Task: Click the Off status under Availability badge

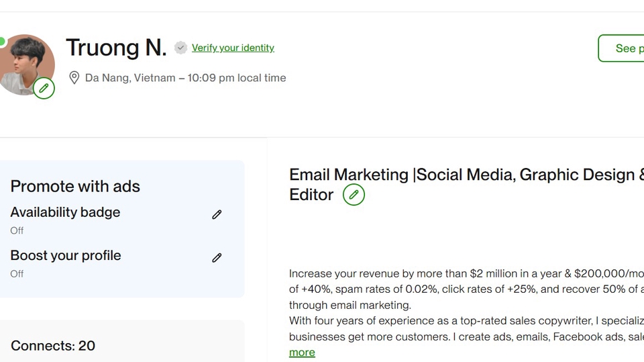Action: (17, 230)
